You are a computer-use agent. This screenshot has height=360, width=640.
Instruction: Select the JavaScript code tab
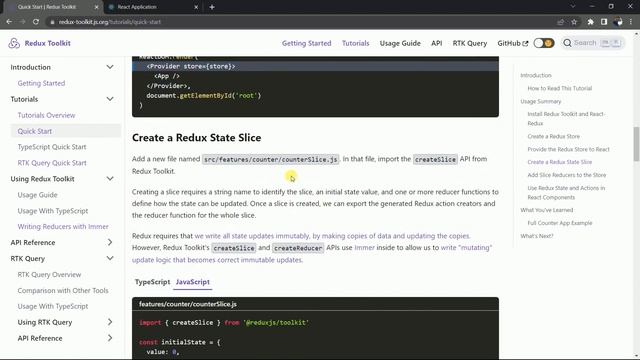pyautogui.click(x=193, y=282)
